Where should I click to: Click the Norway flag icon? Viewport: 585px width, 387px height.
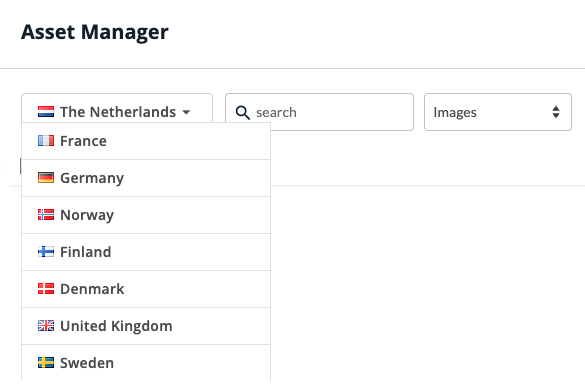46,215
